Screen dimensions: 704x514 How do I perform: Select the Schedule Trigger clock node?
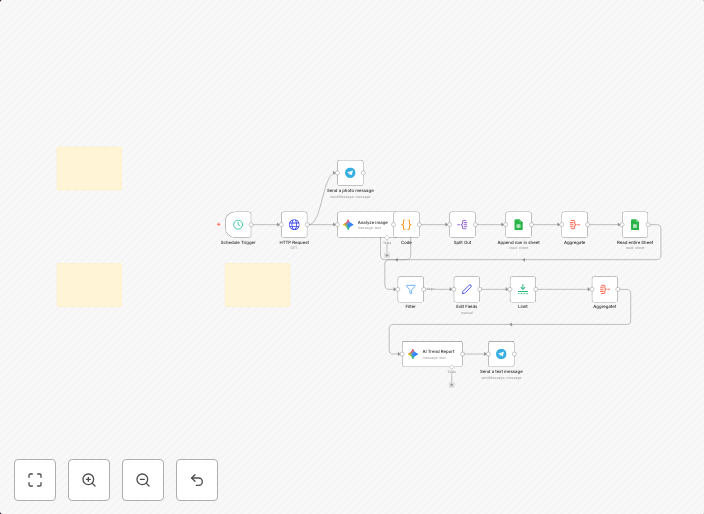(x=238, y=225)
